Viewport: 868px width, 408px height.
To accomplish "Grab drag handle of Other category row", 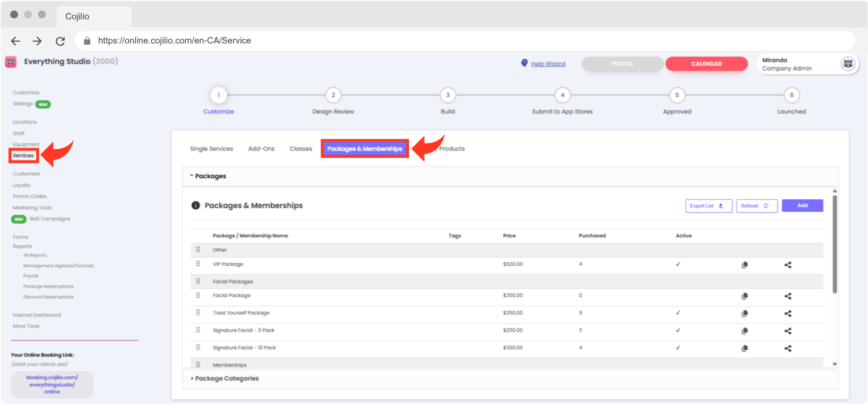I will click(x=198, y=250).
